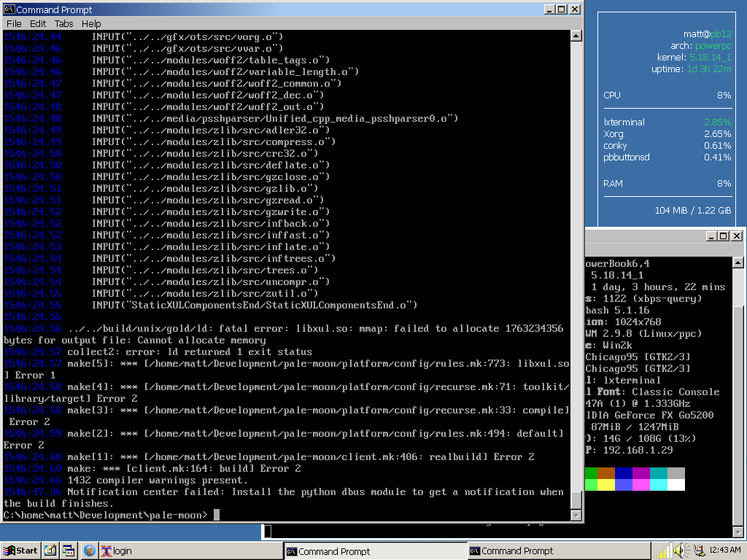Open the Edit menu
This screenshot has height=560, width=747.
point(38,24)
